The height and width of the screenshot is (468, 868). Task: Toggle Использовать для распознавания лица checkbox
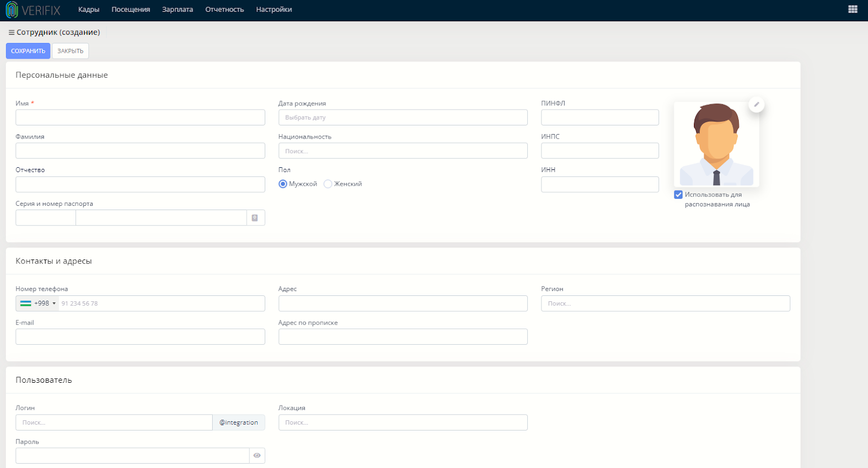(x=678, y=194)
